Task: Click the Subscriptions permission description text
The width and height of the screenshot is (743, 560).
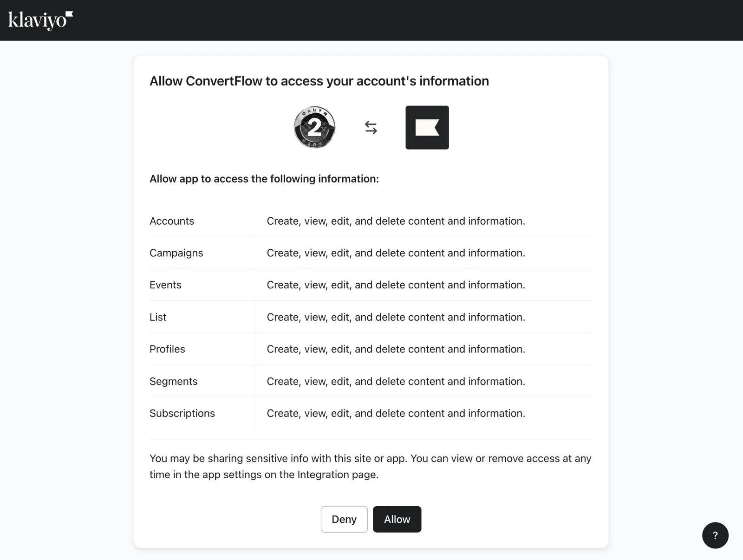Action: 396,413
